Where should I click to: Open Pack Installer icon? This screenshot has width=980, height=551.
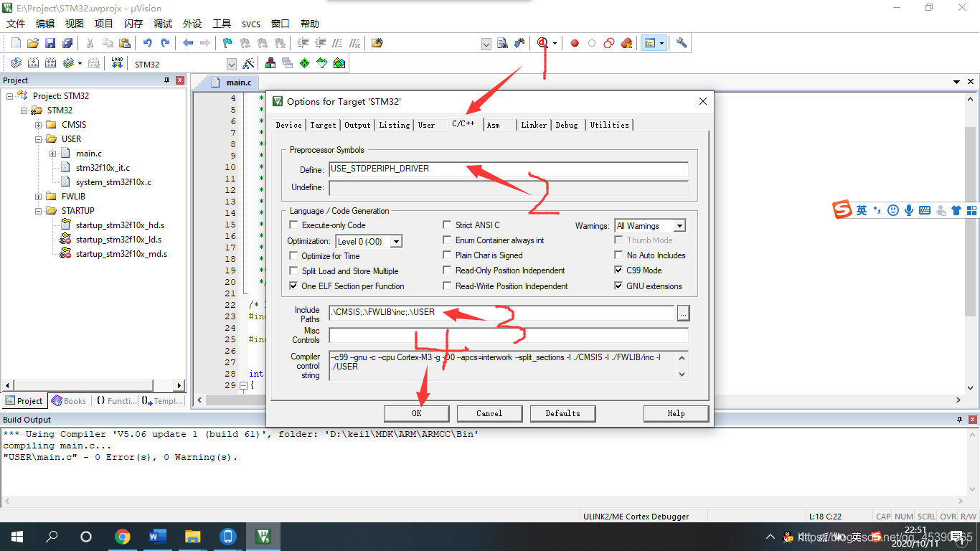(x=339, y=63)
